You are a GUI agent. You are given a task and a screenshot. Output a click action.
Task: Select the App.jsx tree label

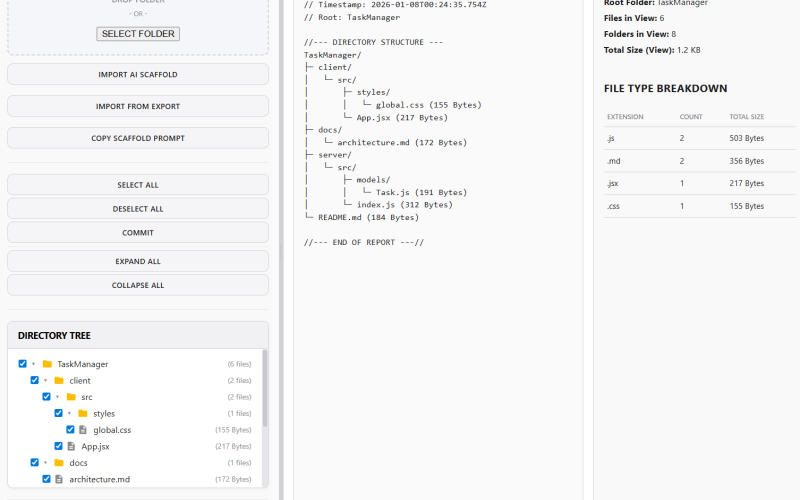click(95, 446)
